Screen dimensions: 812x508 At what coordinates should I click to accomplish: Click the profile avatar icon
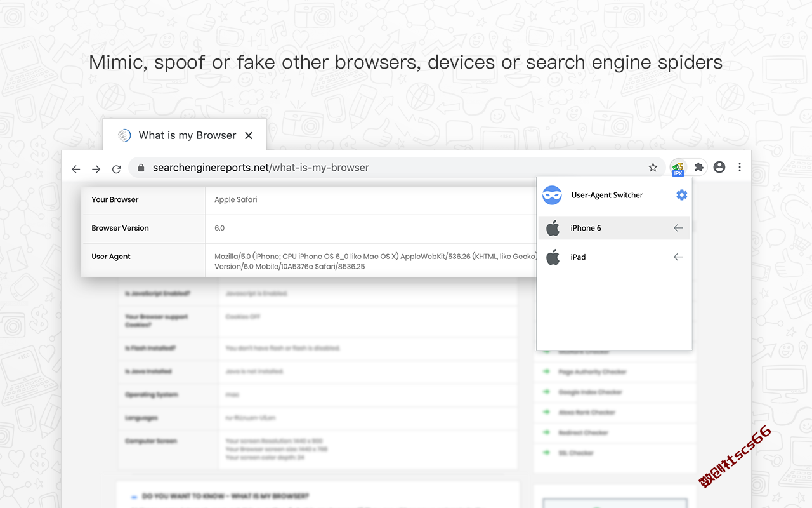click(x=719, y=168)
